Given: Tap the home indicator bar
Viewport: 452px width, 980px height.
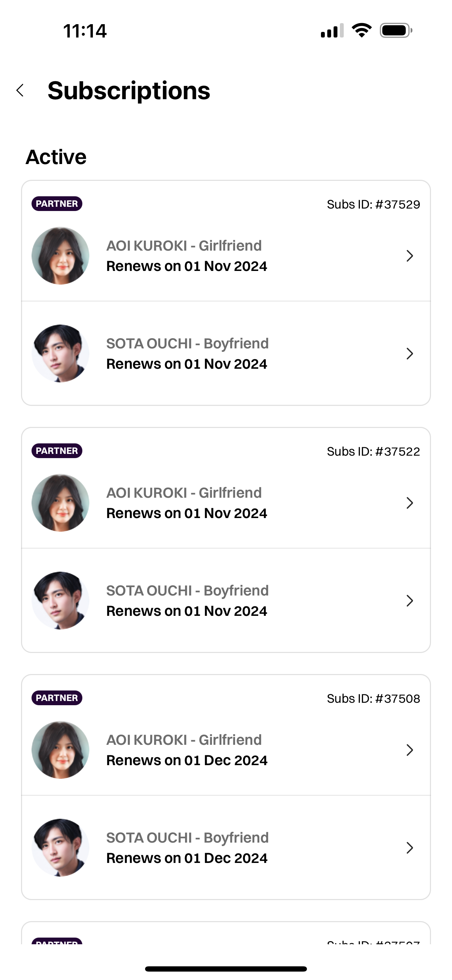Looking at the screenshot, I should coord(226,968).
